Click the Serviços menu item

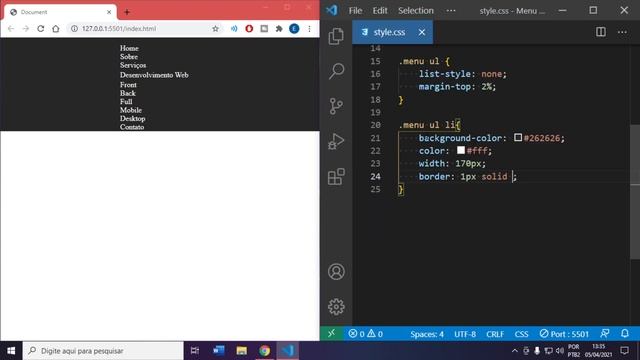point(133,65)
